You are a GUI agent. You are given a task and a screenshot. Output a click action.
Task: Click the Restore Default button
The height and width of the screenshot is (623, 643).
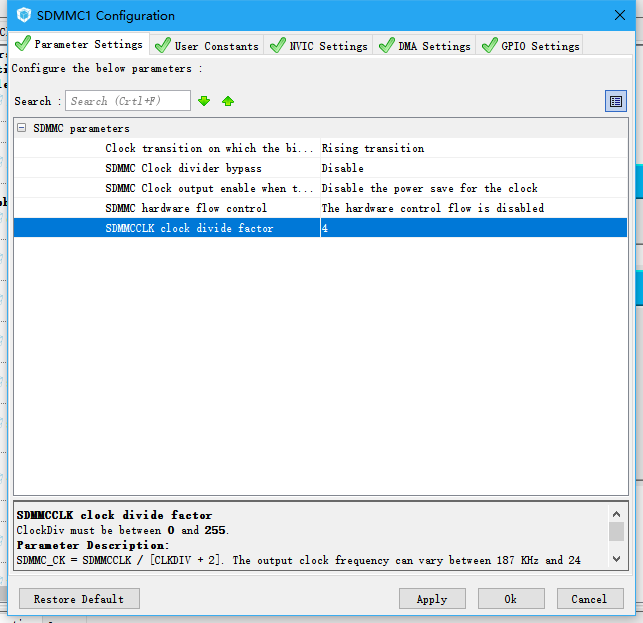pos(79,599)
